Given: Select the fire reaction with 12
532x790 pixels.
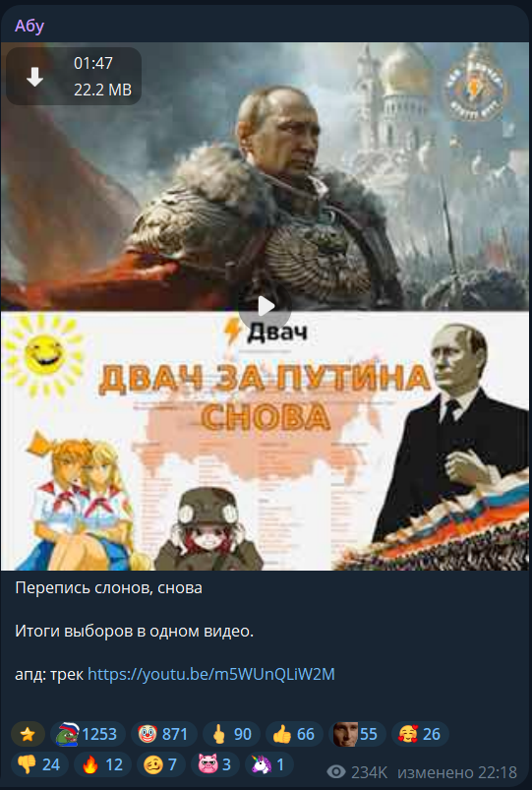Looking at the screenshot, I should (102, 764).
